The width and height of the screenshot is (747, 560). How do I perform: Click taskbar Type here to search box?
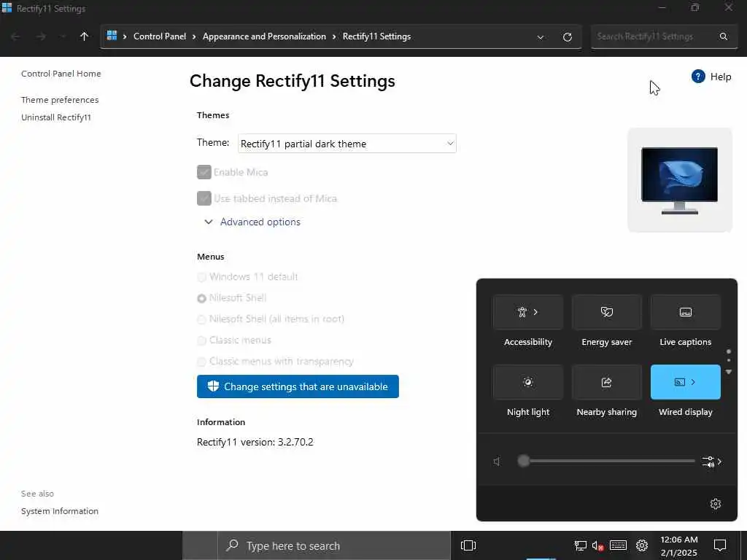point(334,545)
